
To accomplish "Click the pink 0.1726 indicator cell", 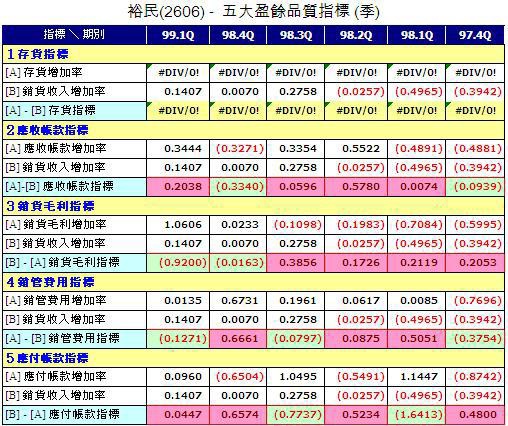I will [356, 263].
